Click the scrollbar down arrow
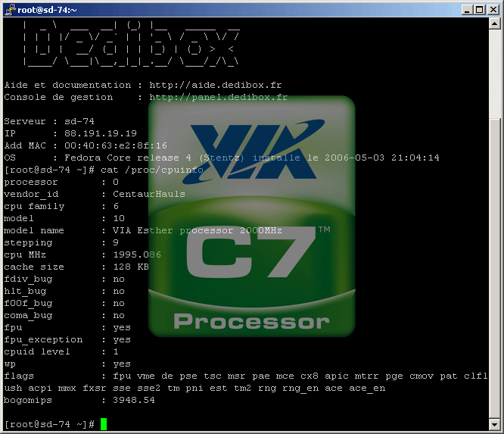This screenshot has height=434, width=504. point(494,424)
